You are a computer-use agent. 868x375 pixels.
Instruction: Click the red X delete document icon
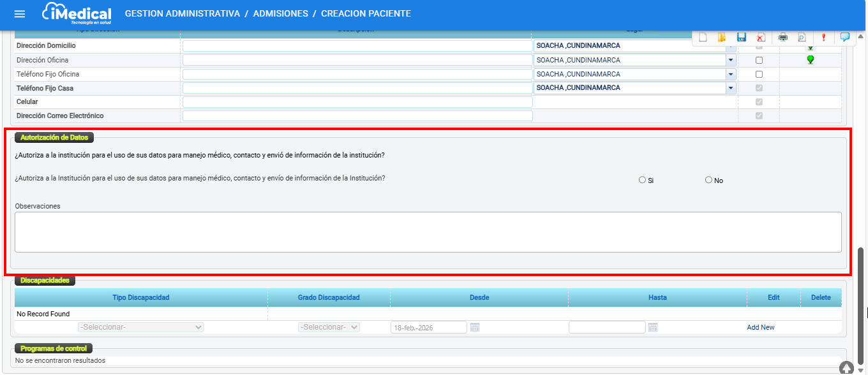pos(761,38)
